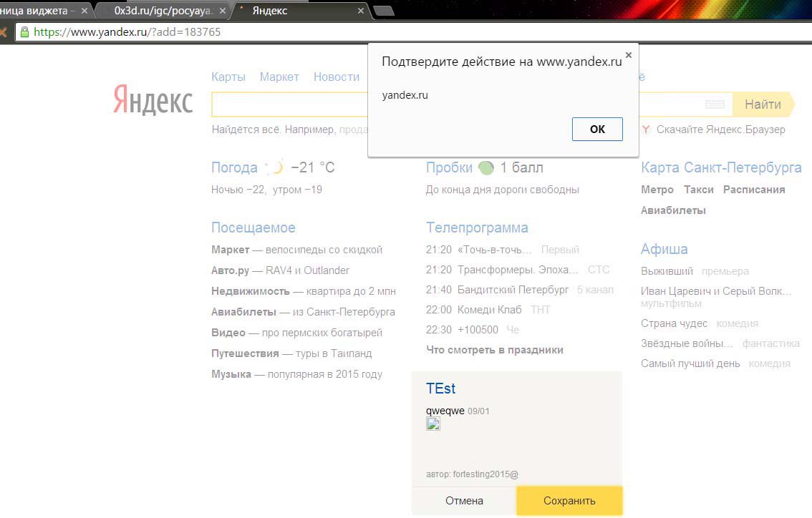
Task: Open the Расписания link
Action: 754,190
